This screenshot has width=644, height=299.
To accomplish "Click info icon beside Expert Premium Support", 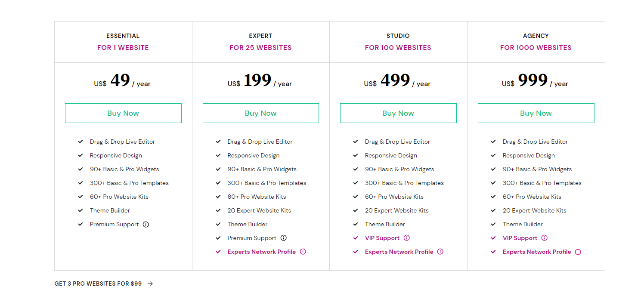I will pos(283,238).
